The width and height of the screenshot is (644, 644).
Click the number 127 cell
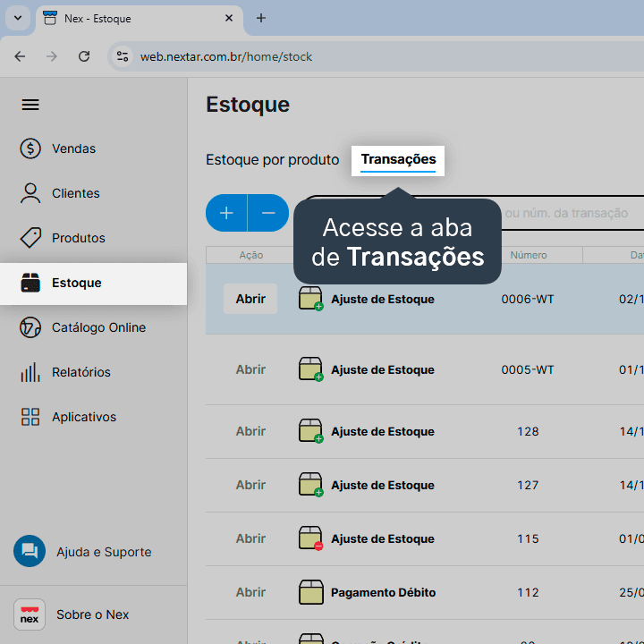528,485
